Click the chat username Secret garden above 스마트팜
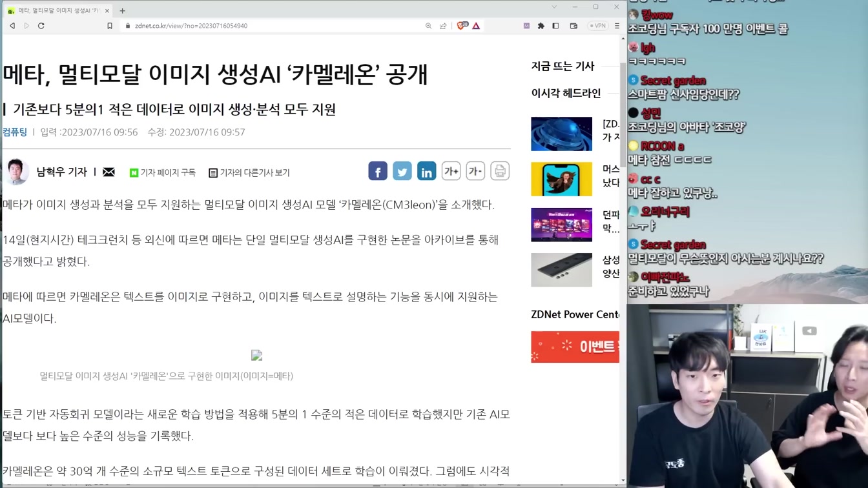This screenshot has width=868, height=488. point(672,81)
